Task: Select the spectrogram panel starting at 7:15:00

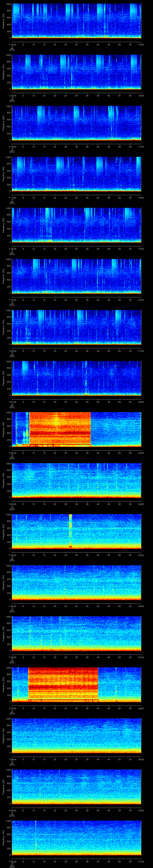Action: (x=77, y=72)
